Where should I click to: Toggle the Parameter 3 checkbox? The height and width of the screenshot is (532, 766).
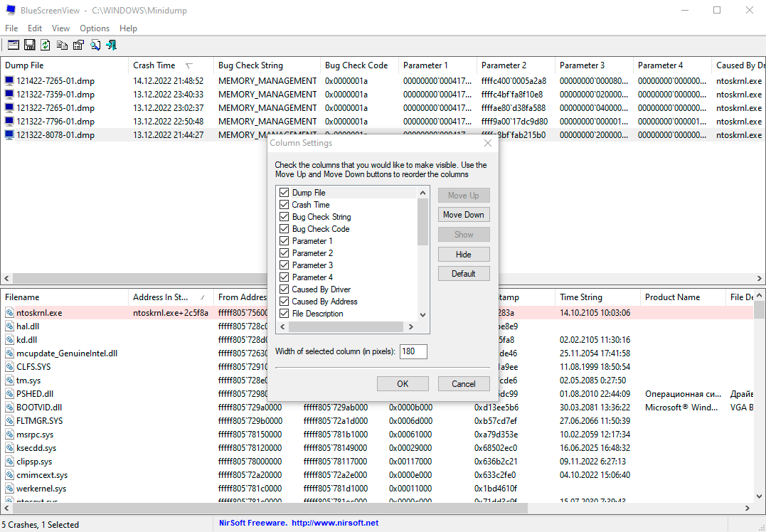coord(284,265)
